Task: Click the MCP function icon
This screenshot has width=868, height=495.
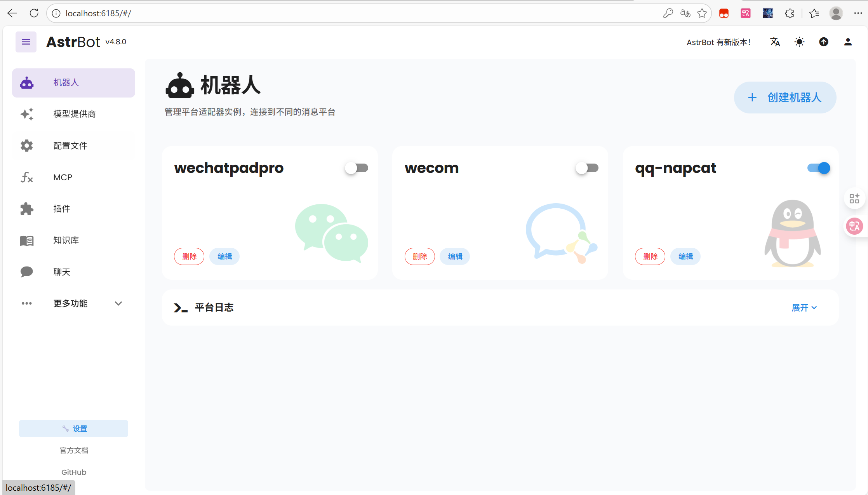Action: pyautogui.click(x=27, y=177)
